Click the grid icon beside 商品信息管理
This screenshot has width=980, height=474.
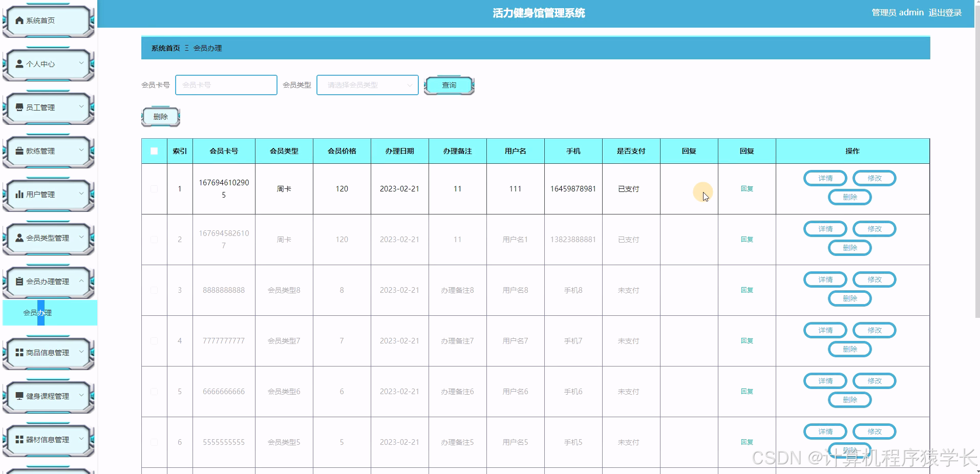pos(19,353)
